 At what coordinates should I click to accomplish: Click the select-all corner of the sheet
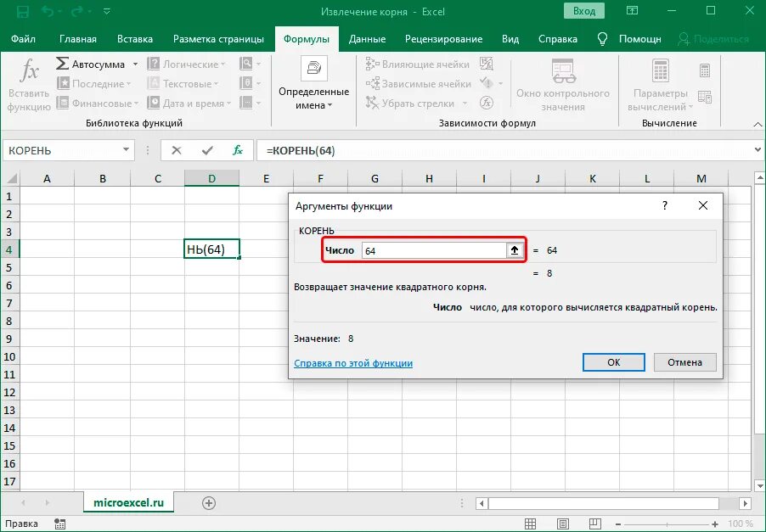click(x=10, y=179)
